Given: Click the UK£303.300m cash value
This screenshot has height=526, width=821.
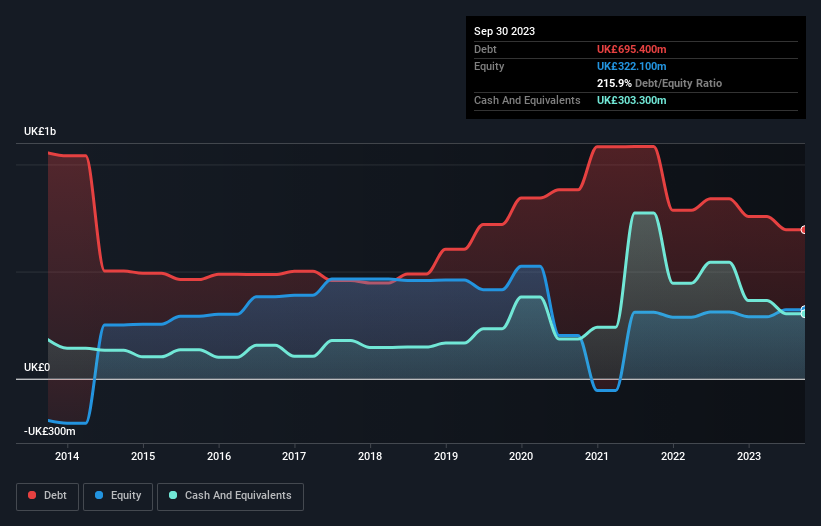Looking at the screenshot, I should tap(631, 100).
